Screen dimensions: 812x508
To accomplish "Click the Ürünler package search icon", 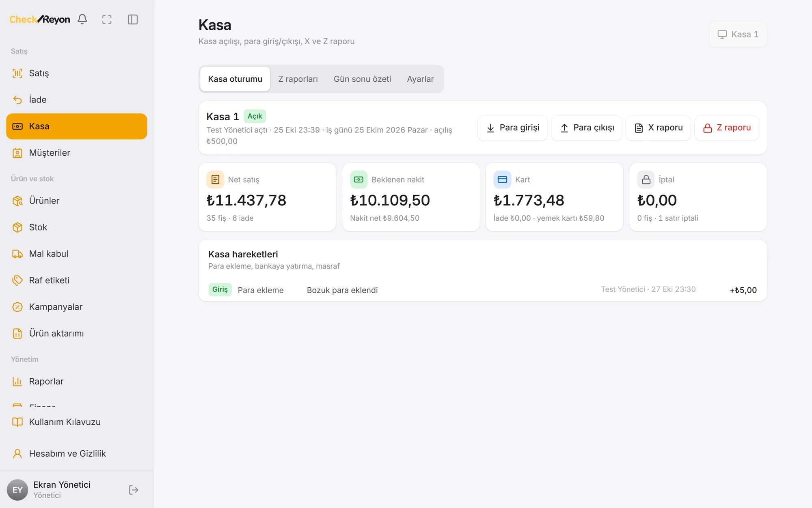I will click(x=17, y=201).
